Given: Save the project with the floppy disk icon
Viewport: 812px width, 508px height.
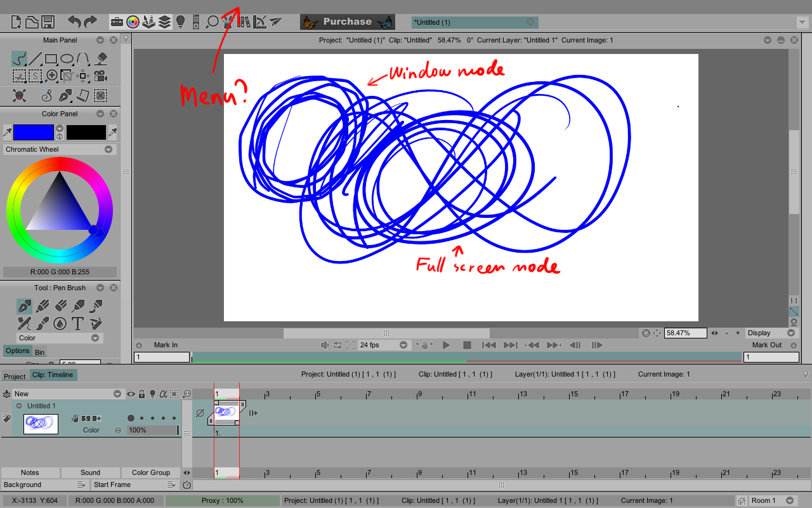Looking at the screenshot, I should [48, 22].
